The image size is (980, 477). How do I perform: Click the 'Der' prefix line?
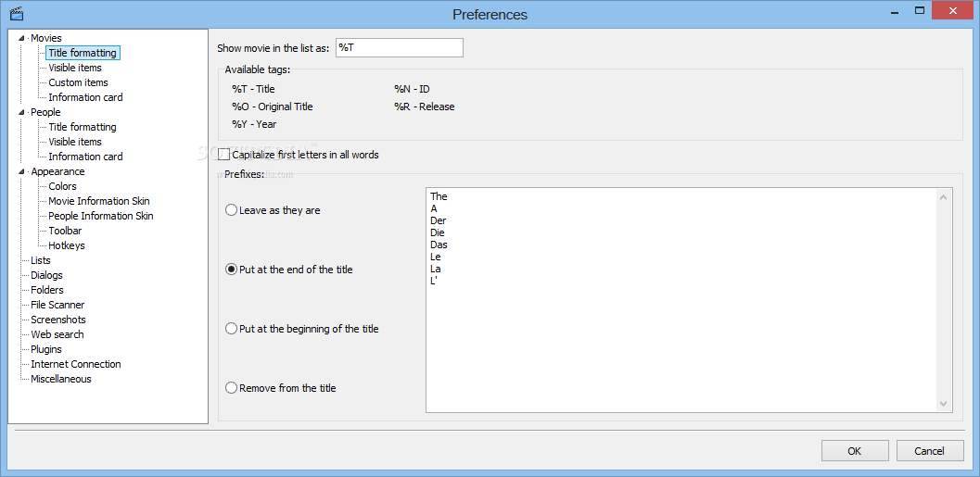(x=439, y=220)
